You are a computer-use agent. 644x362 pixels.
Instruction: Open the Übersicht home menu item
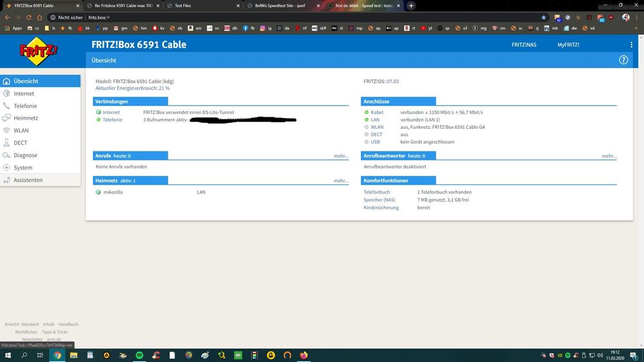40,81
